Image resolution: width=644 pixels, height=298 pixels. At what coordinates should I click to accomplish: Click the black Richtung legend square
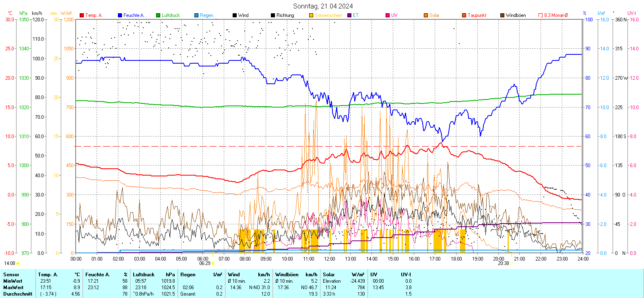[x=273, y=15]
